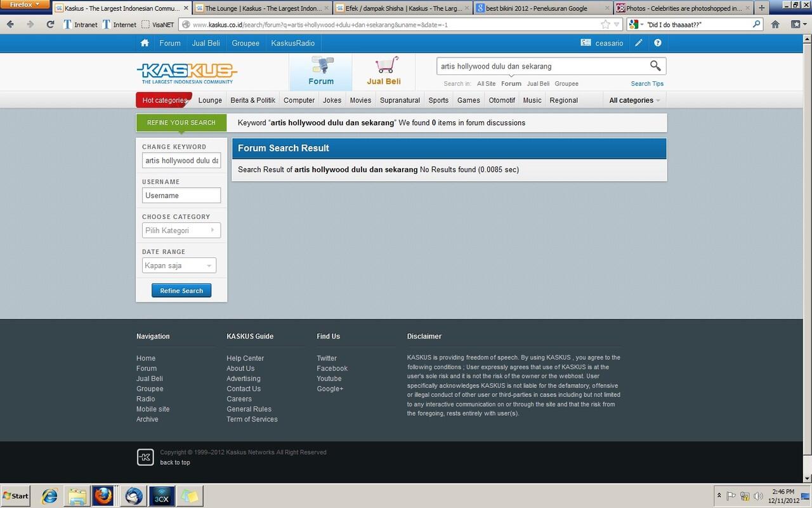Open sticky notes app from taskbar

(x=189, y=496)
